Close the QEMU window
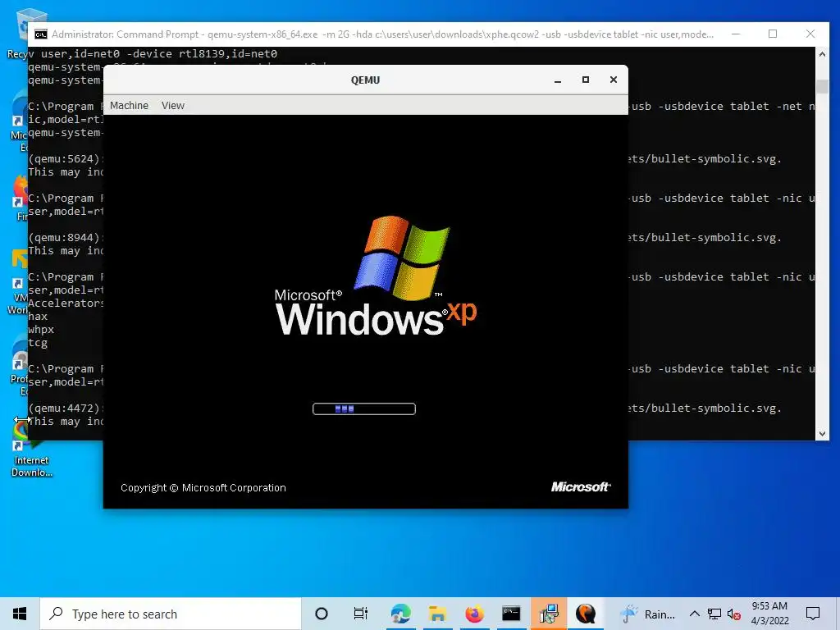The width and height of the screenshot is (840, 630). (614, 80)
